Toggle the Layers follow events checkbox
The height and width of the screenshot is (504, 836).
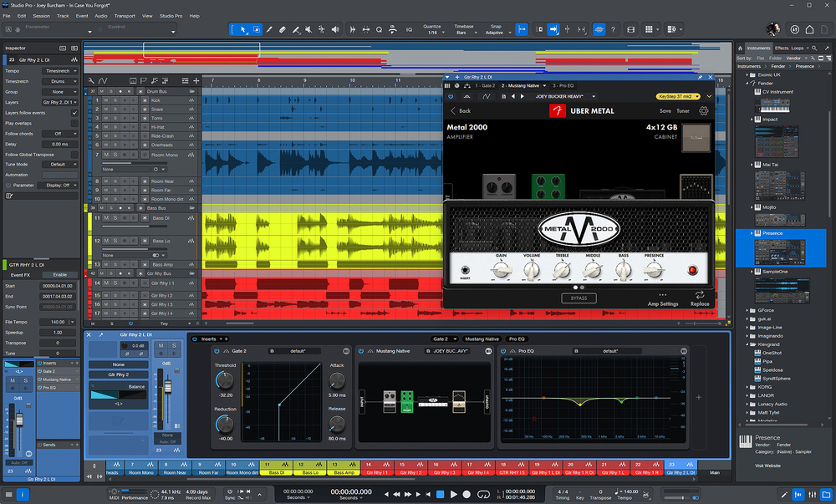(74, 112)
